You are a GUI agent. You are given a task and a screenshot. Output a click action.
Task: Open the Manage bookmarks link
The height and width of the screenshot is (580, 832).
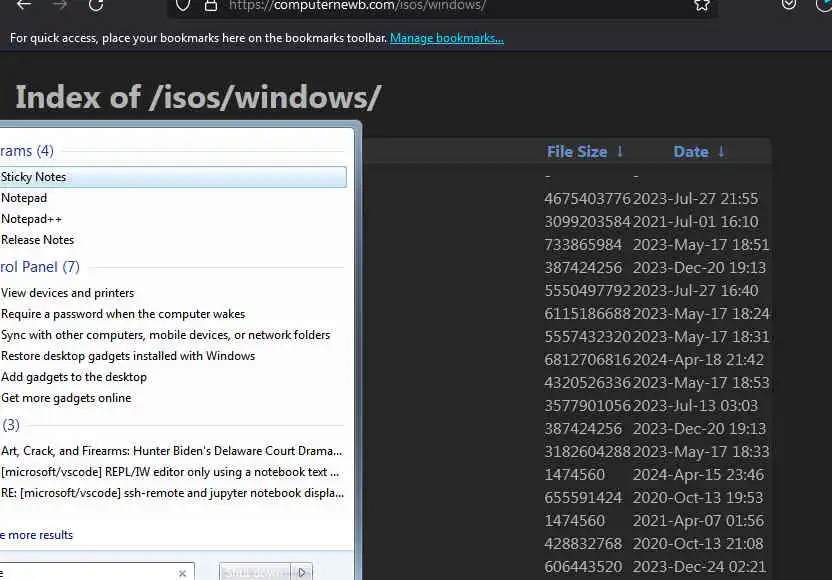[x=447, y=38]
